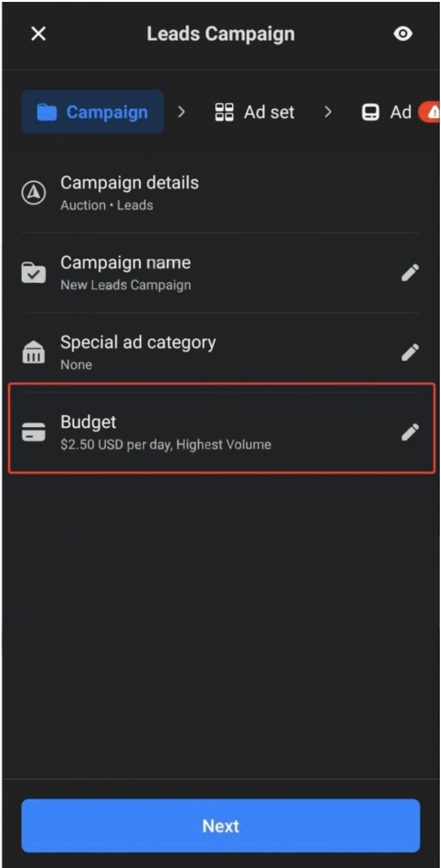This screenshot has height=868, width=441.
Task: Click chevron between Ad set and Ad
Action: 328,112
